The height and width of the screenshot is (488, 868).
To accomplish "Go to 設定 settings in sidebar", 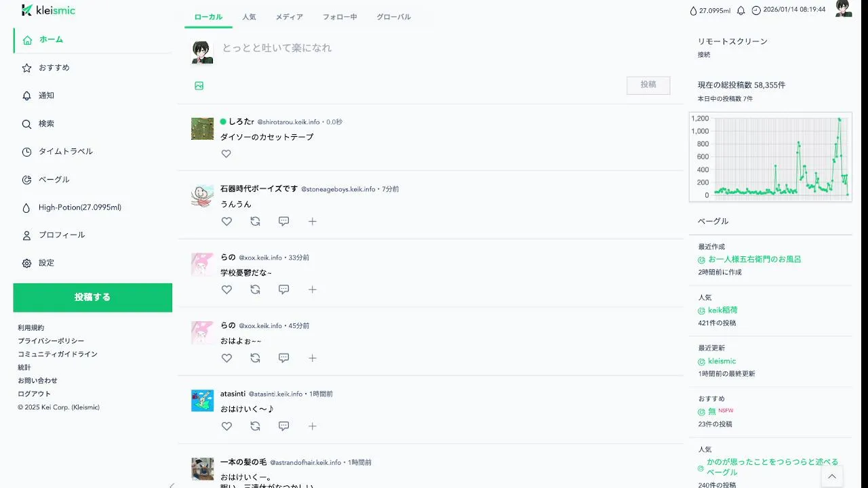I will click(x=92, y=263).
